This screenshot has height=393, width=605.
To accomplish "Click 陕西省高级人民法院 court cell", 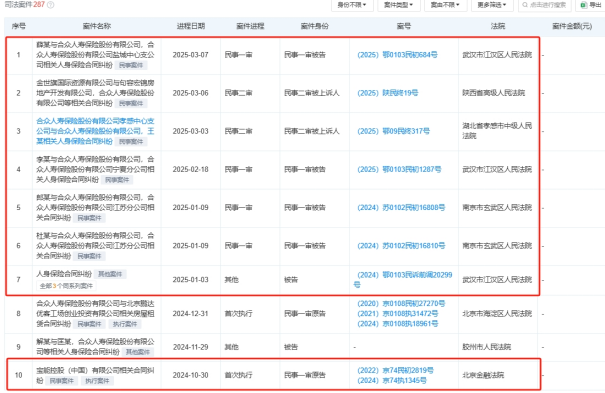I will pos(493,93).
